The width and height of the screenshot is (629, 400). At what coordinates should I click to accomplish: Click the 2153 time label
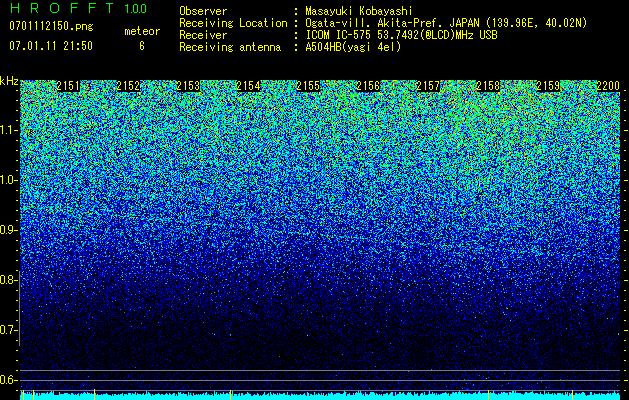point(188,86)
